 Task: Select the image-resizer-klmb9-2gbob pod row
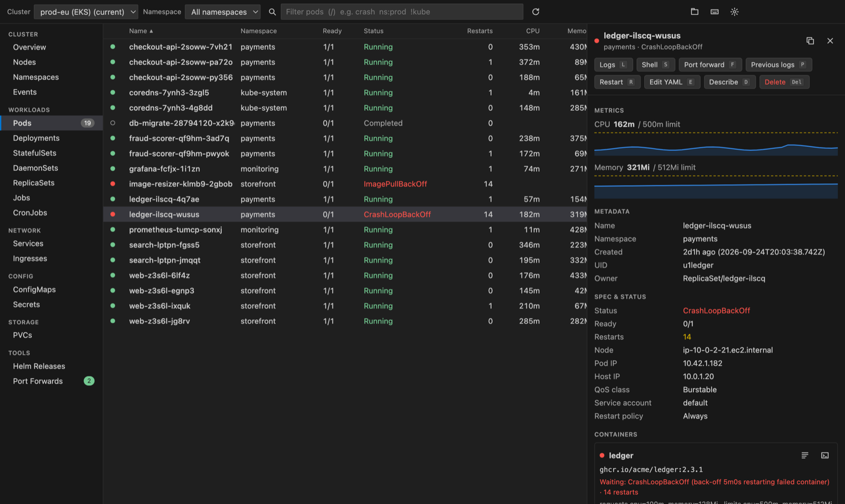345,184
